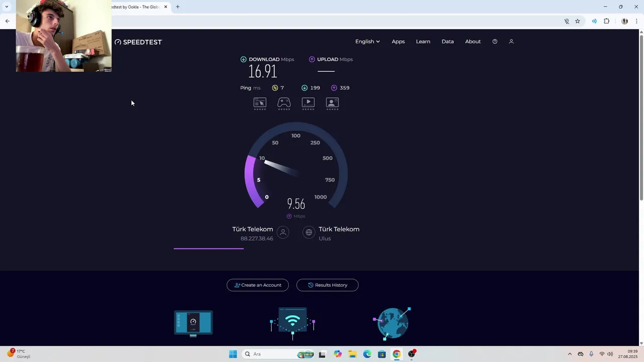Click the desktop monitor illustration
Image resolution: width=644 pixels, height=362 pixels.
coord(194,323)
